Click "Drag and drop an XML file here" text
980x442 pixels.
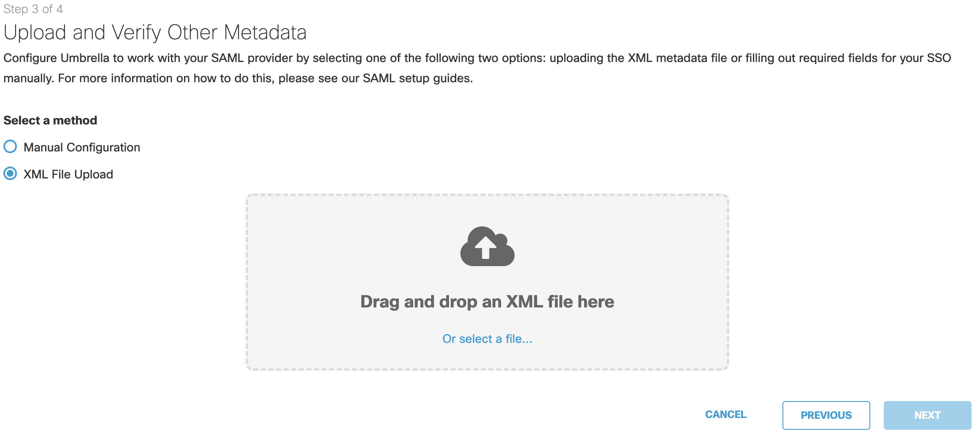[487, 302]
